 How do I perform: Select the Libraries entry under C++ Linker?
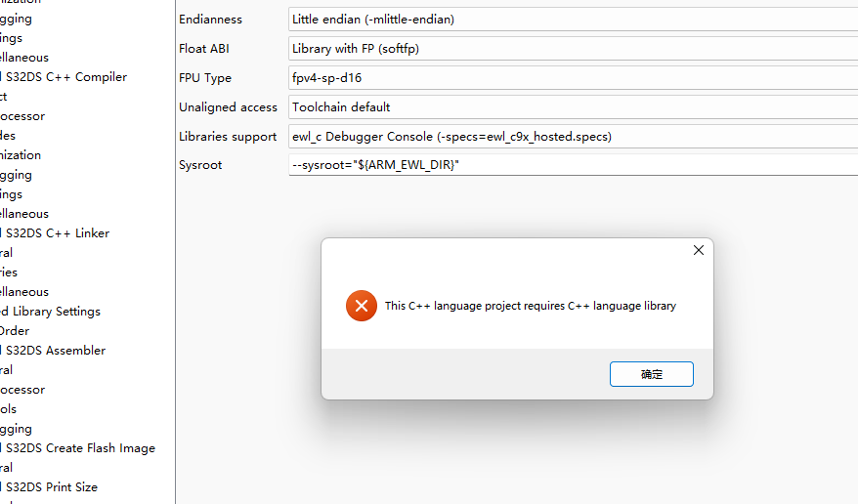9,273
